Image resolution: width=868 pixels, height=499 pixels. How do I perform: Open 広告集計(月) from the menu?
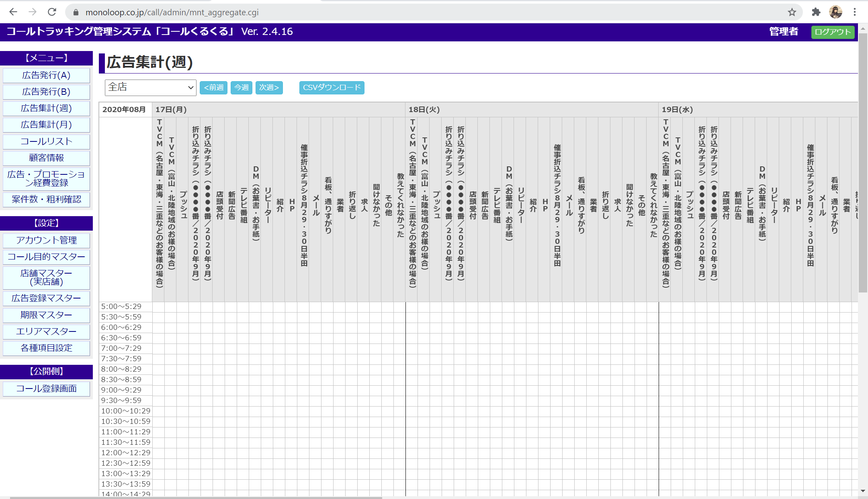46,125
